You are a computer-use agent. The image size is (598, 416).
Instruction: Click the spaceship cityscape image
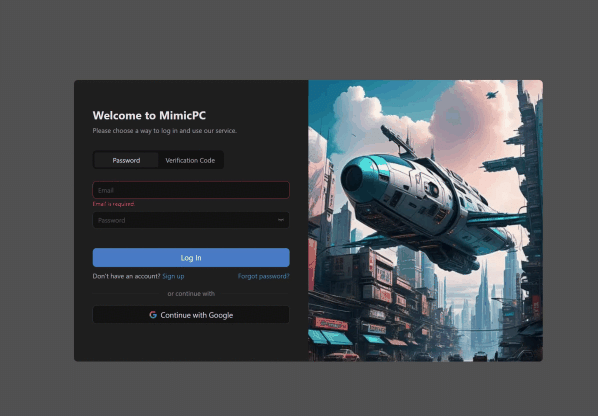coord(425,220)
